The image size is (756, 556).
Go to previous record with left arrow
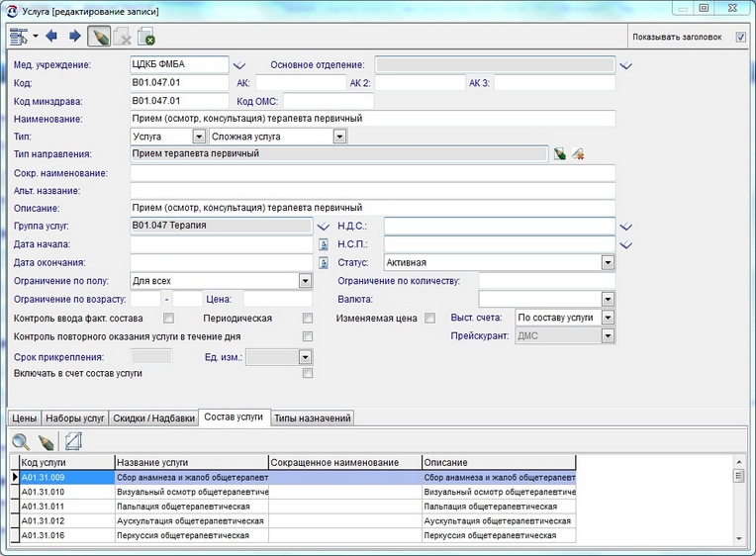point(51,37)
